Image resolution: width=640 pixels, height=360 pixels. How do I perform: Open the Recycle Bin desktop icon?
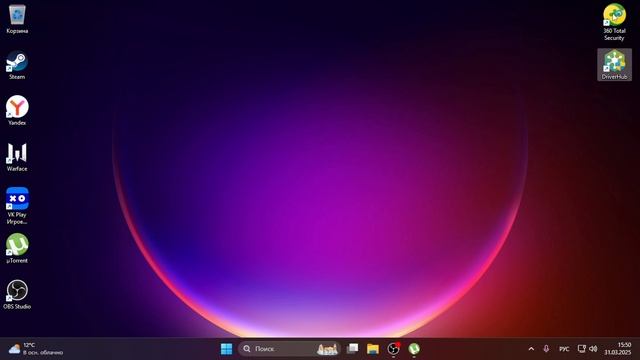[17, 19]
